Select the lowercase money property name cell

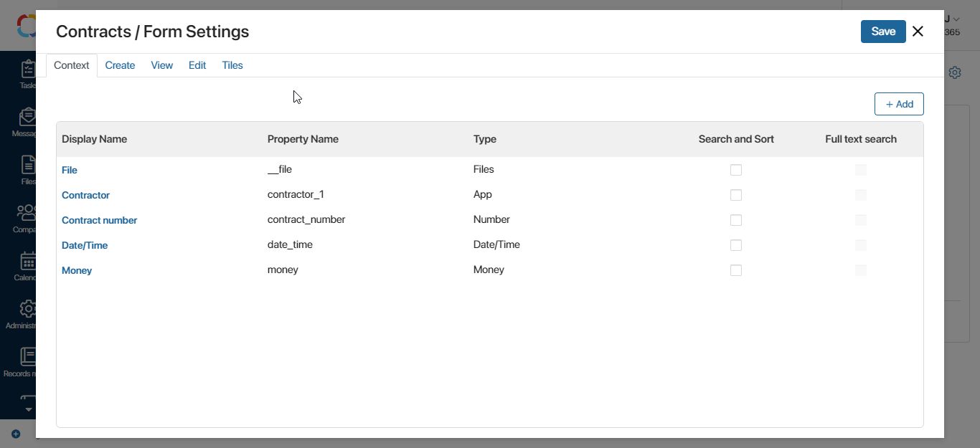pos(283,270)
